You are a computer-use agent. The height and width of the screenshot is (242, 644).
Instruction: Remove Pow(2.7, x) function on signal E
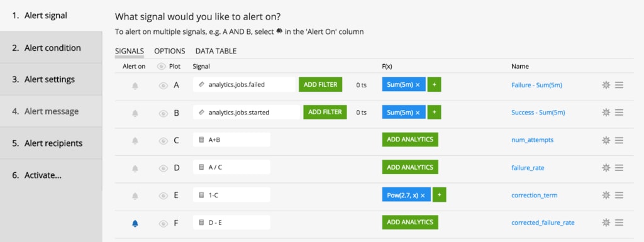pos(423,195)
